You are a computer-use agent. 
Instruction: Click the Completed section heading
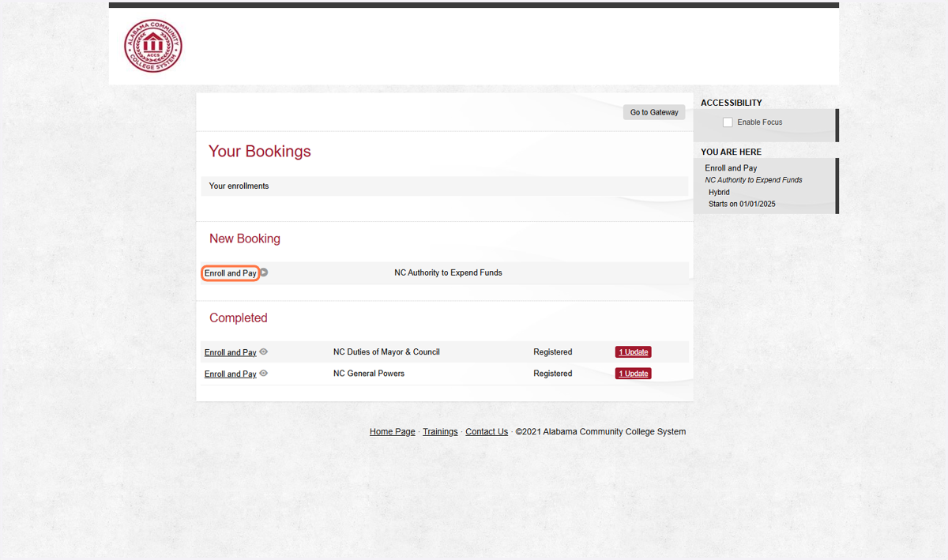239,318
